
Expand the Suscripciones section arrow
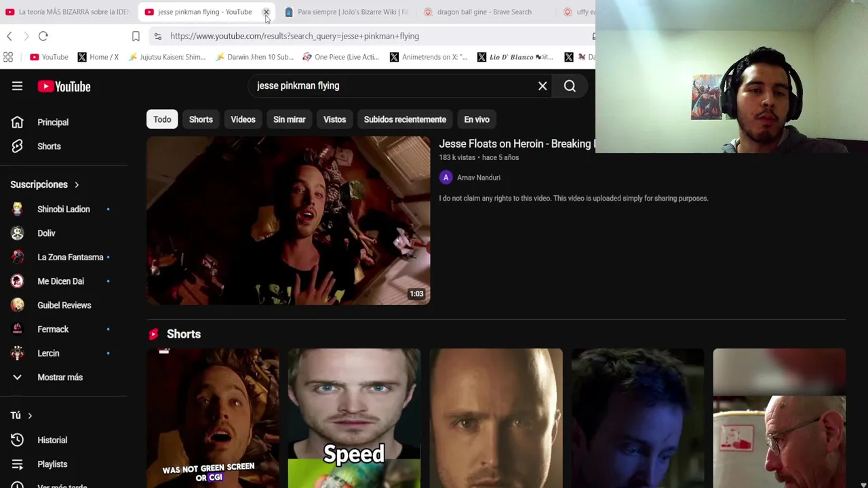(x=77, y=184)
